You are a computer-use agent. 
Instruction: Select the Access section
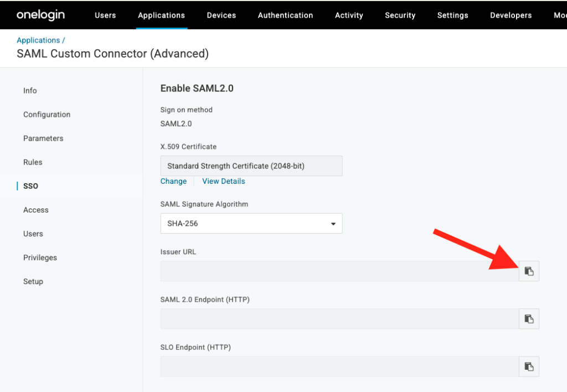click(x=36, y=209)
